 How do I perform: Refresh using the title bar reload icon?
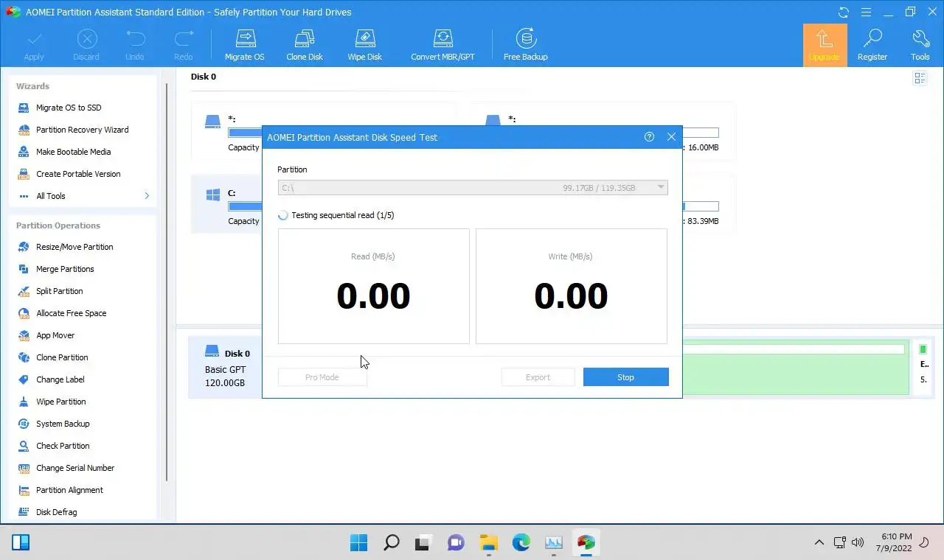[x=844, y=12]
